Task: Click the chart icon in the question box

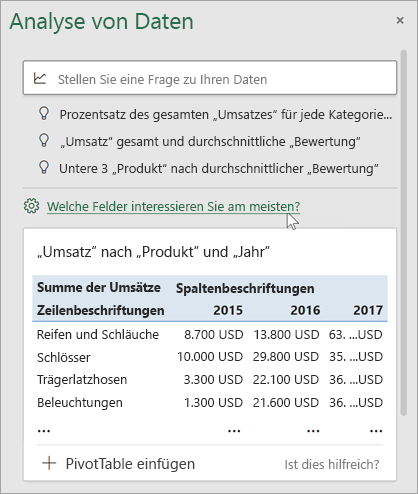Action: coord(40,79)
